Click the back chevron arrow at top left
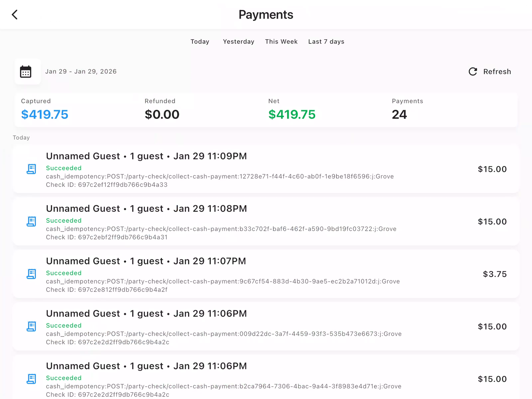 point(14,14)
